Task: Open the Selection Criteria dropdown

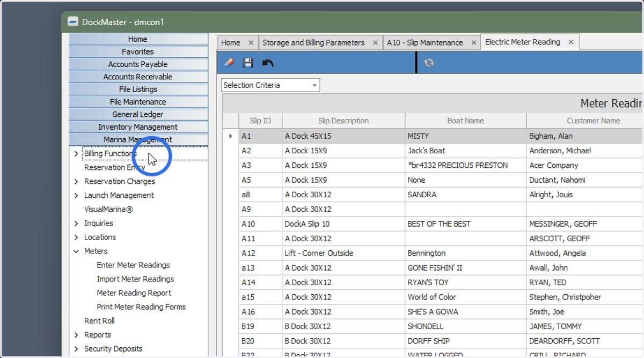Action: pyautogui.click(x=270, y=85)
